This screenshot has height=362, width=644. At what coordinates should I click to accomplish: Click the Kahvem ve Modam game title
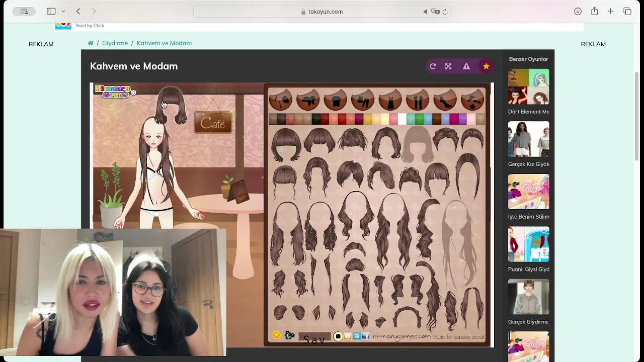tap(134, 66)
